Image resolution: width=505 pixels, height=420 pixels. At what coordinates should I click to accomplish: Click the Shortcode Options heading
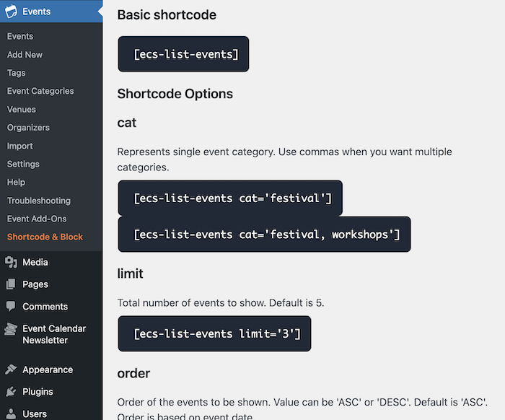[175, 94]
